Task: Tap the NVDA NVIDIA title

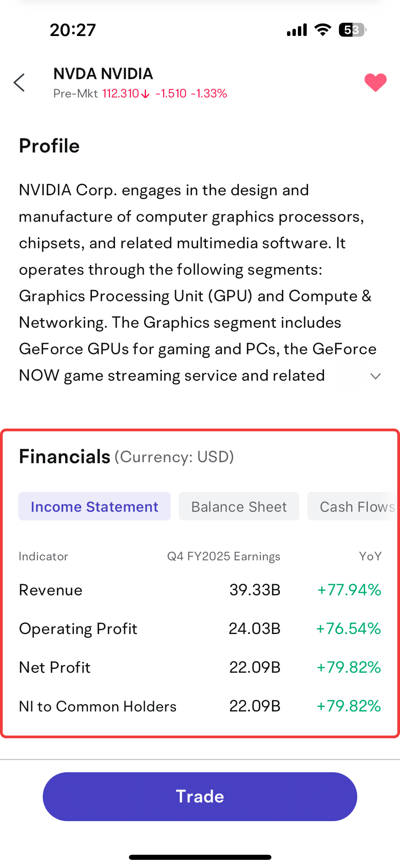Action: point(103,74)
